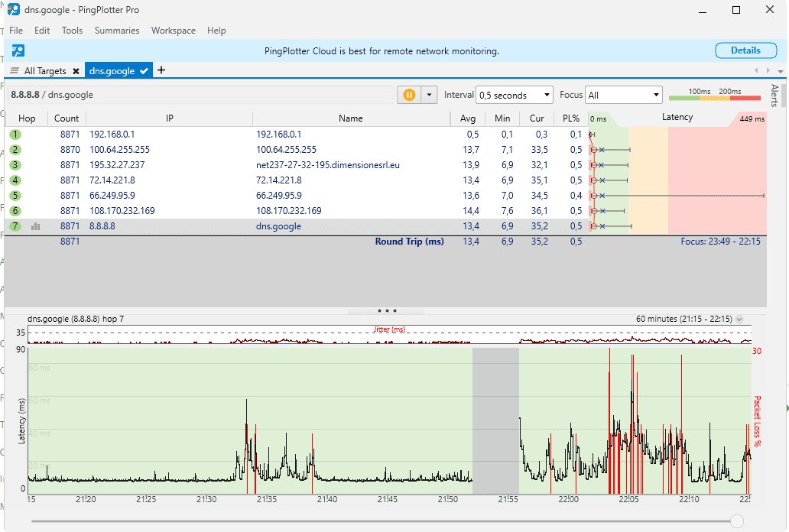Viewport: 789px width, 532px height.
Task: Click the 8.8.8.8 / dns.google target address field
Action: pyautogui.click(x=199, y=95)
